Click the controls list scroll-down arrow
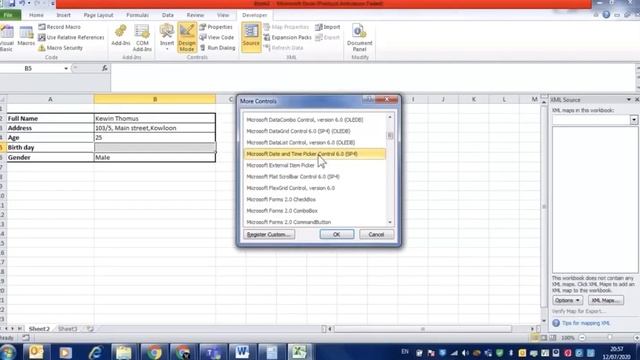 click(390, 222)
